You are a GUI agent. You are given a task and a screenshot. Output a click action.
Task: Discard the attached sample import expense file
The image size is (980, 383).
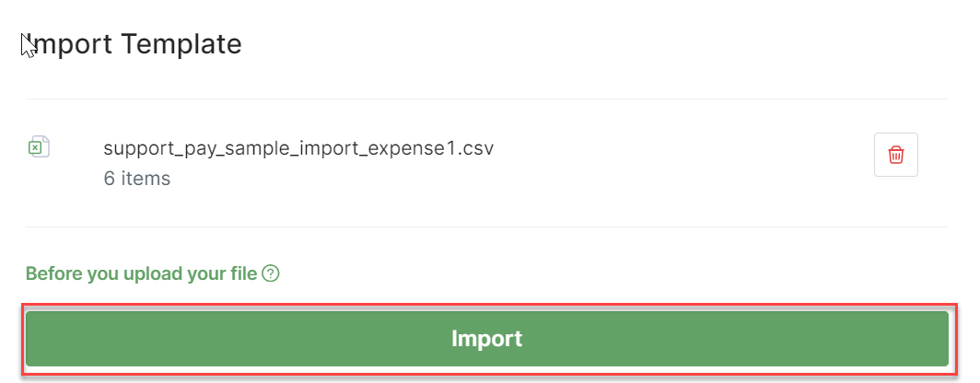click(895, 155)
